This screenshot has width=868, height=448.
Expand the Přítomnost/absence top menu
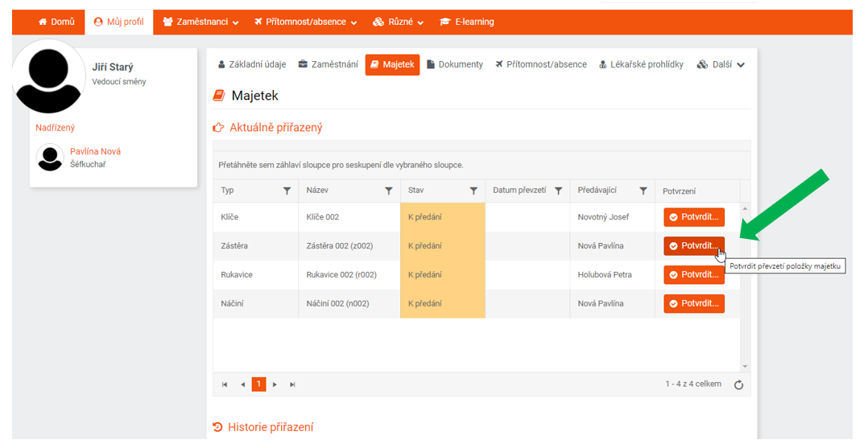[306, 23]
